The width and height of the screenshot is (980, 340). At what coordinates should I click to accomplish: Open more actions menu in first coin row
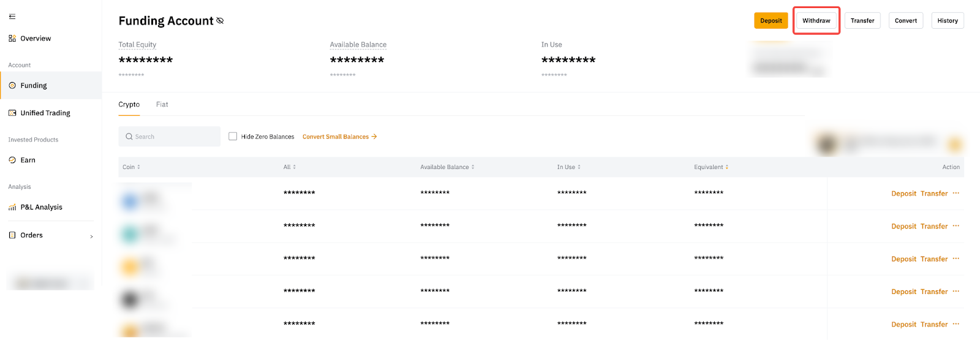(956, 193)
